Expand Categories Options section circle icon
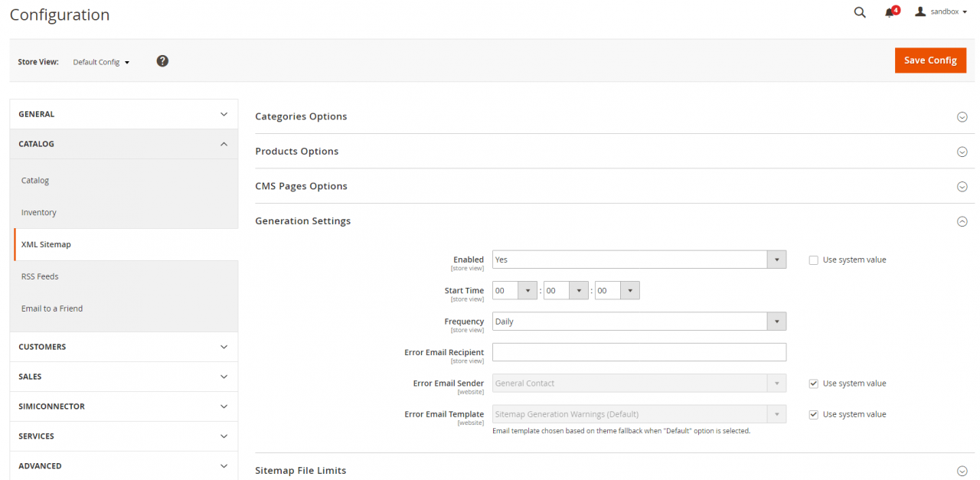The height and width of the screenshot is (480, 980). pos(962,117)
